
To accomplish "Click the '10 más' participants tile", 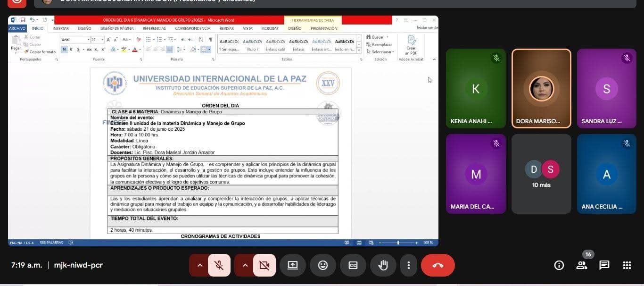I will point(541,174).
